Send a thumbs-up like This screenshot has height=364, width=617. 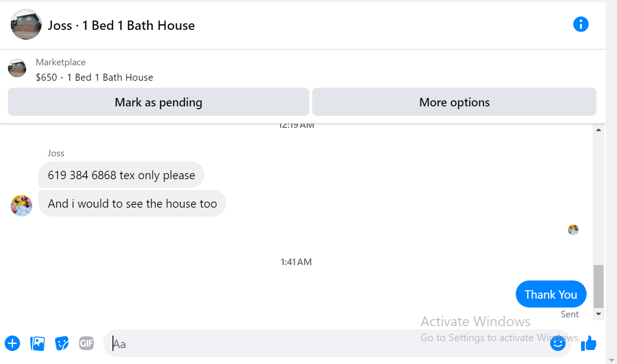pos(589,343)
